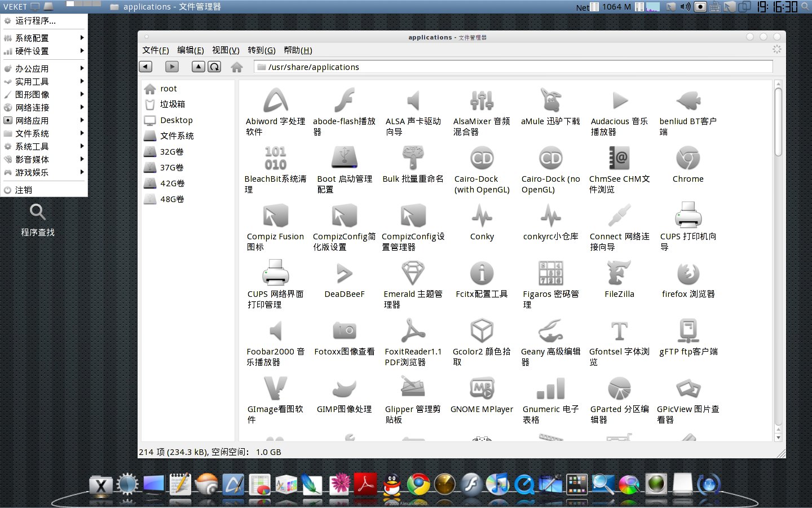The image size is (812, 508).
Task: Select firefox browser icon
Action: click(x=688, y=274)
